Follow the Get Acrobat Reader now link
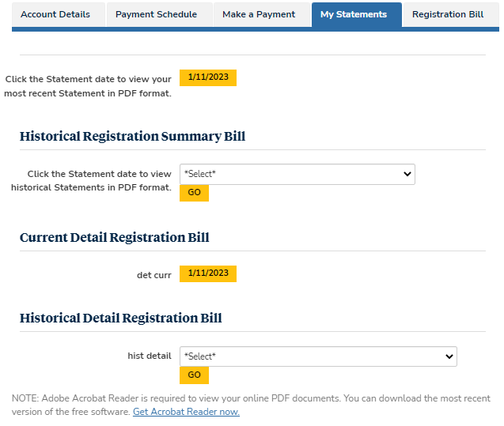Viewport: 504px width, 426px height. tap(186, 412)
